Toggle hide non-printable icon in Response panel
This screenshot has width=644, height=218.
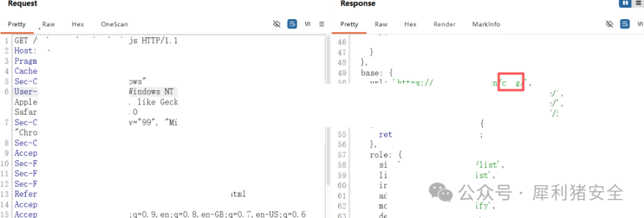[609, 24]
